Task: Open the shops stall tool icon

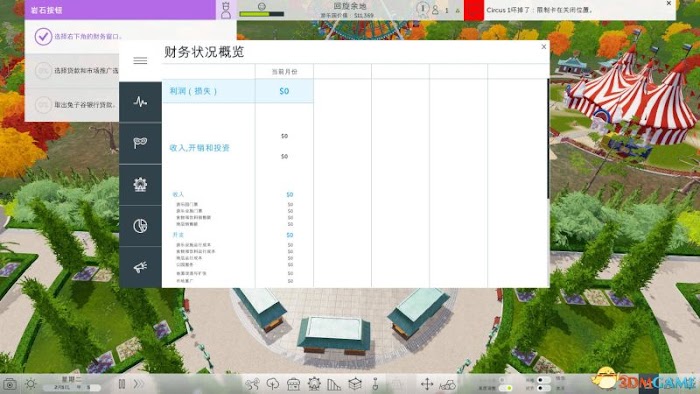Action: [x=293, y=384]
